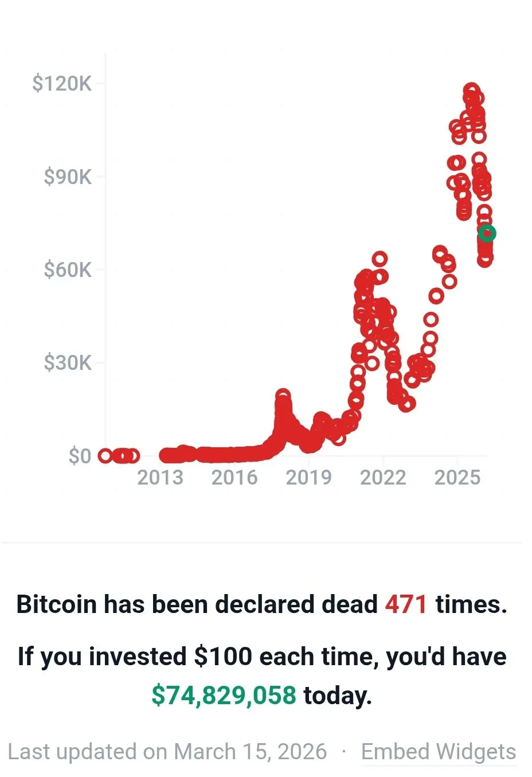Screen dimensions: 532x777
Task: Click the topmost red point near $120K
Action: click(x=471, y=90)
